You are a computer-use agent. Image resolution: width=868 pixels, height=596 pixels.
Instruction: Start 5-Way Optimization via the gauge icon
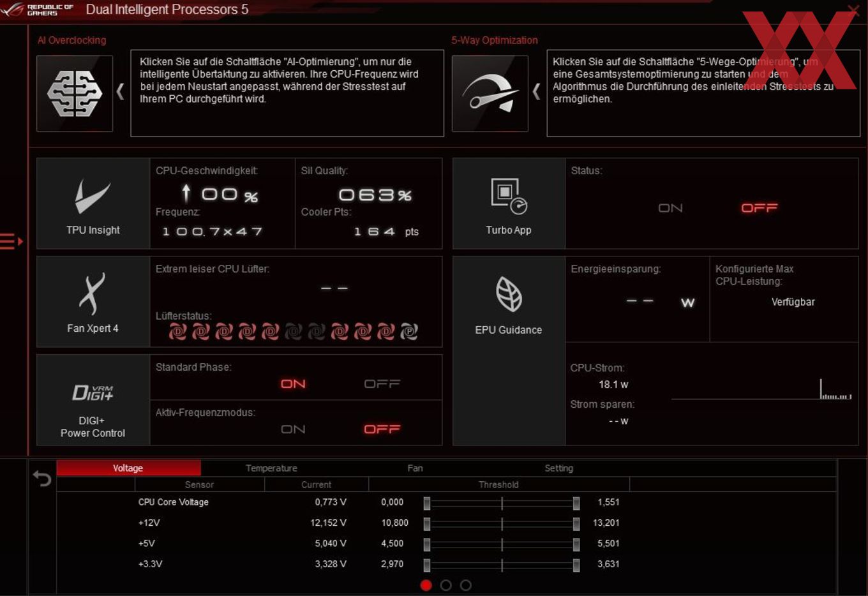490,93
